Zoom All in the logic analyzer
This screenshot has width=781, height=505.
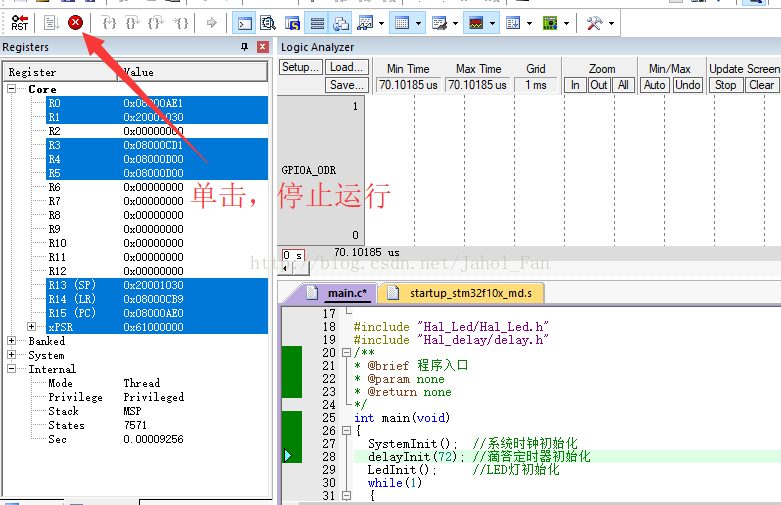[623, 85]
